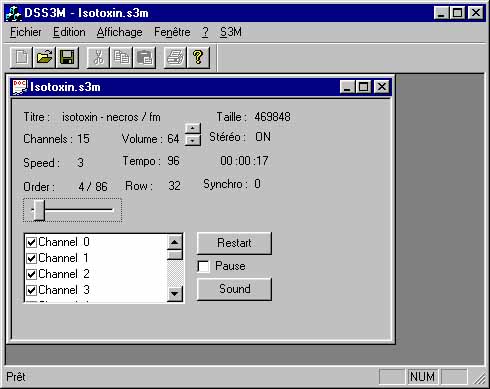Maximize the Isotoxin.s3m child window

[x=363, y=87]
